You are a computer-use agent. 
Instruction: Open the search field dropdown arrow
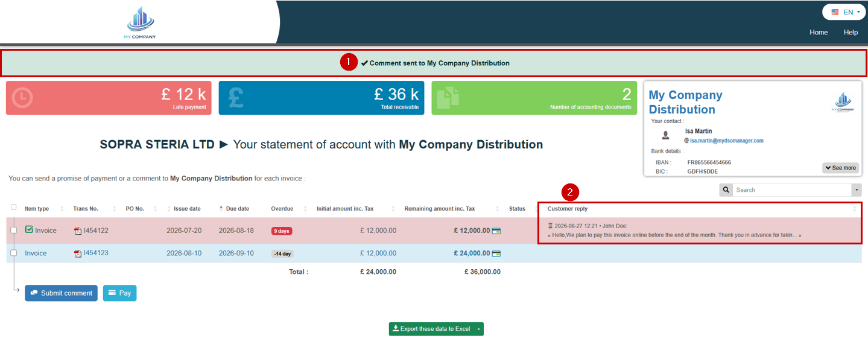tap(857, 190)
